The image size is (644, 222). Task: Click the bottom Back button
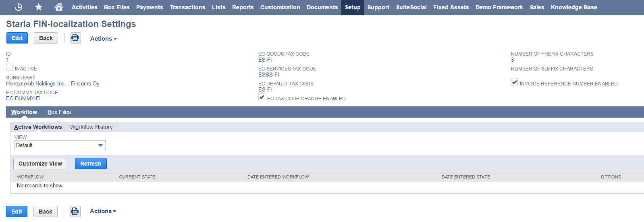(x=46, y=212)
